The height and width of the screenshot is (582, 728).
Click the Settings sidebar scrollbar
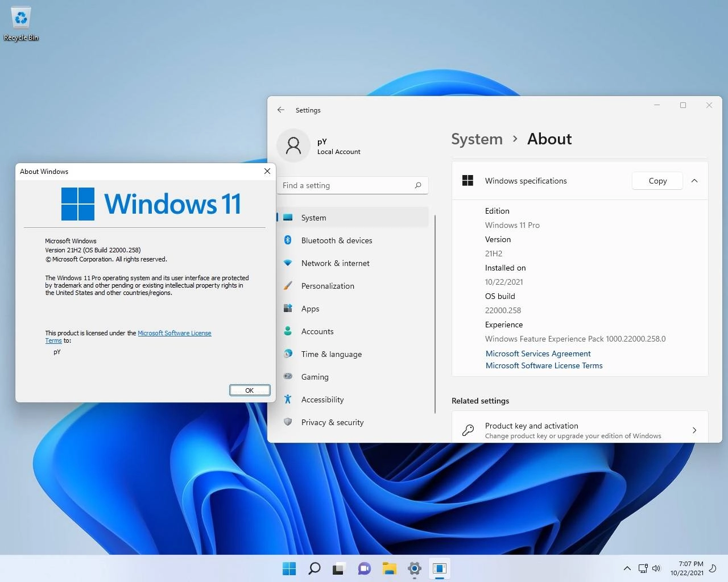(435, 314)
